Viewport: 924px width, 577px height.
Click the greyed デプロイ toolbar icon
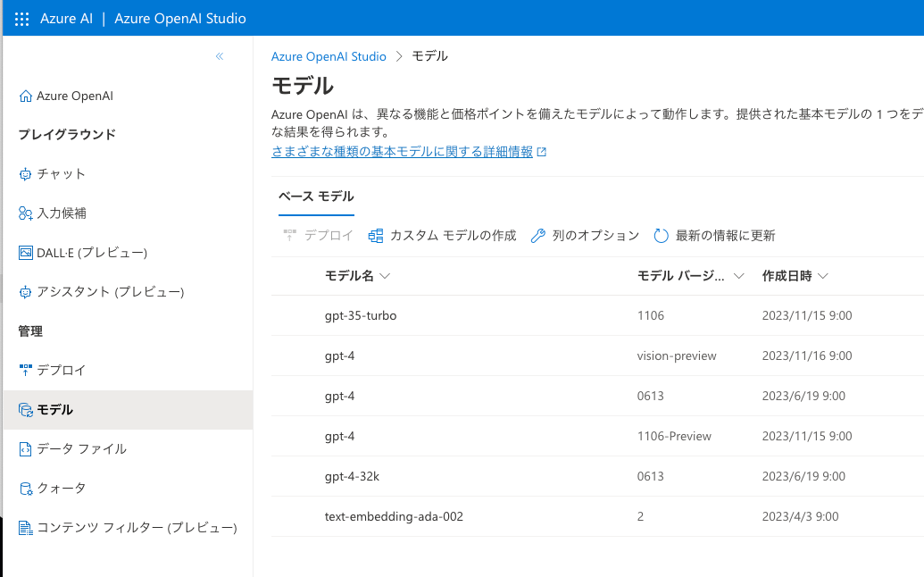pyautogui.click(x=290, y=236)
